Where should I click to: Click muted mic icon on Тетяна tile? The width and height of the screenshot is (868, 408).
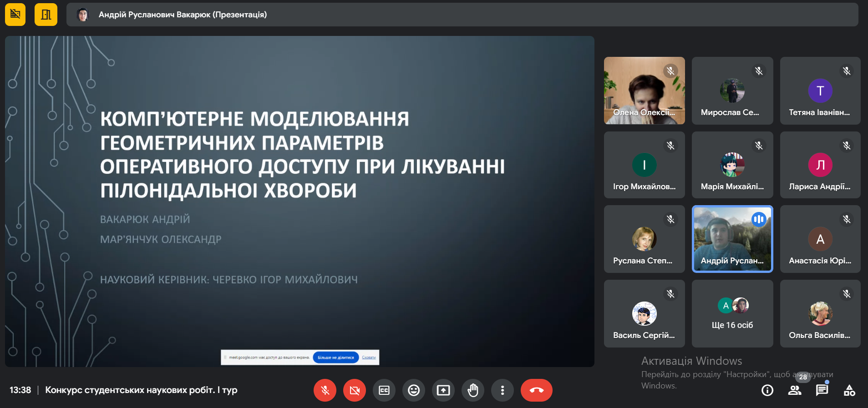pyautogui.click(x=847, y=71)
